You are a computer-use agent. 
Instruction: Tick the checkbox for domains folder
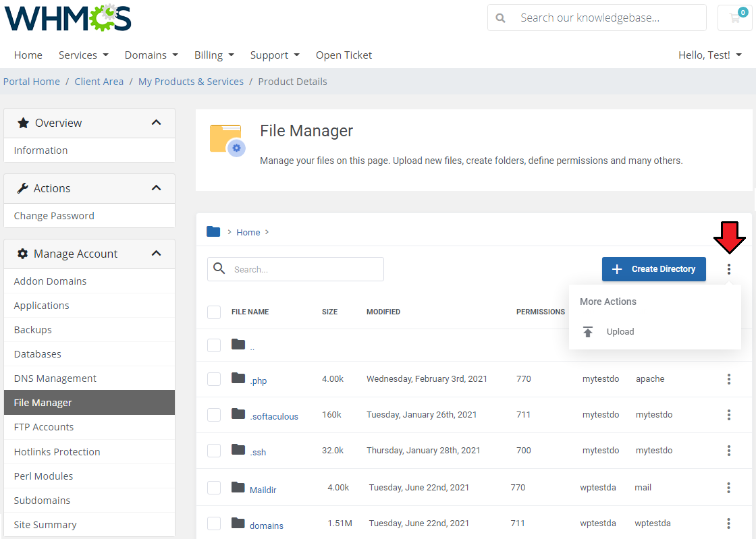[213, 523]
